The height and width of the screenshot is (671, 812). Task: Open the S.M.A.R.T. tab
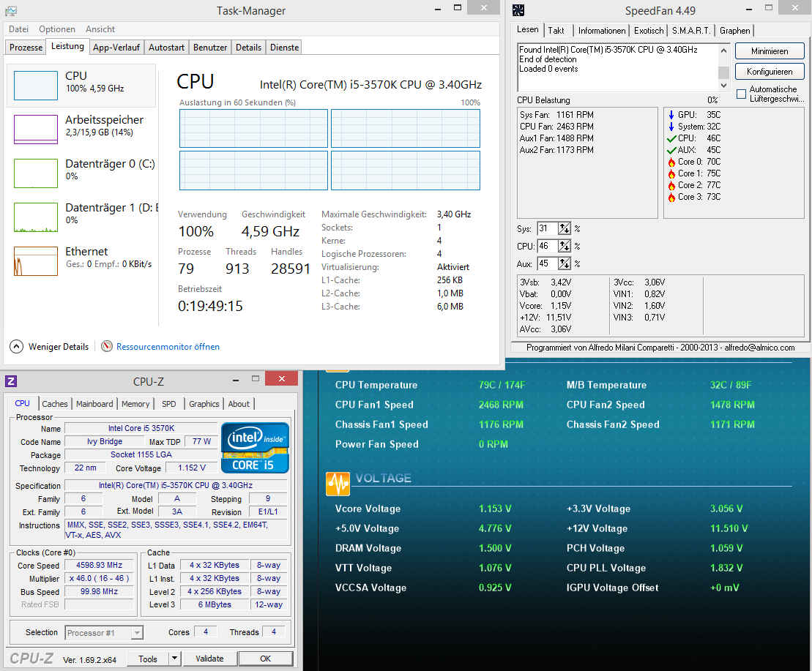click(x=691, y=31)
